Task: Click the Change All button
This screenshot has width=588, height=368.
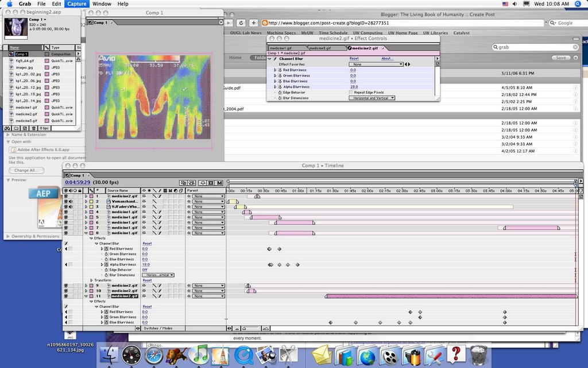Action: click(26, 170)
